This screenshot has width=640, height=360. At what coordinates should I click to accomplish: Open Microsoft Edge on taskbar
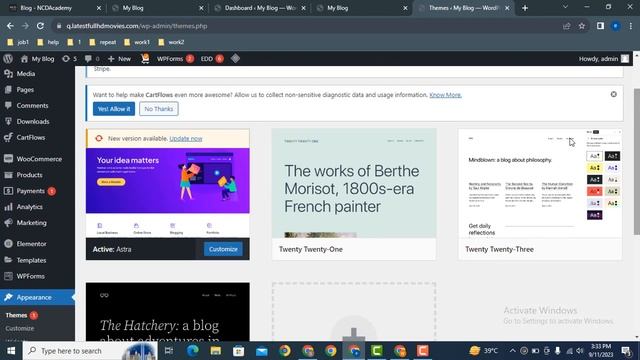[x=193, y=351]
